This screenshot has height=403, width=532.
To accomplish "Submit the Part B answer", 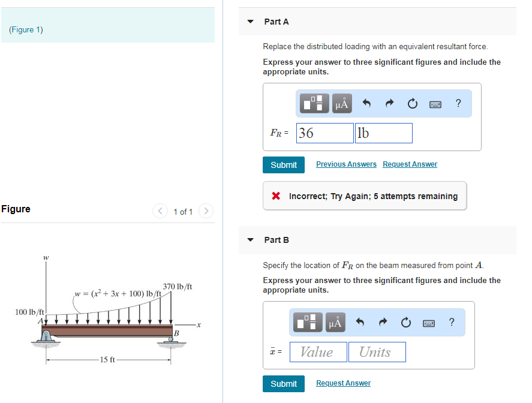I will (x=283, y=383).
